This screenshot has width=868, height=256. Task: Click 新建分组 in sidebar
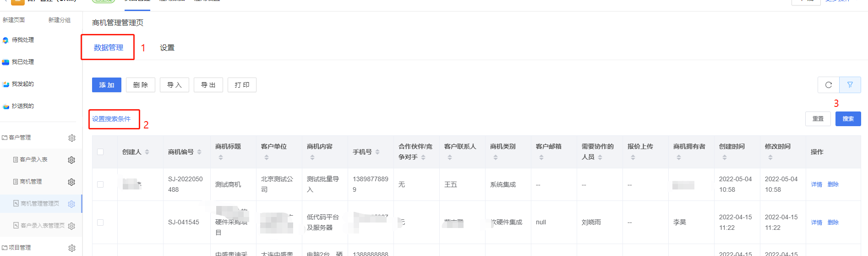click(x=60, y=20)
